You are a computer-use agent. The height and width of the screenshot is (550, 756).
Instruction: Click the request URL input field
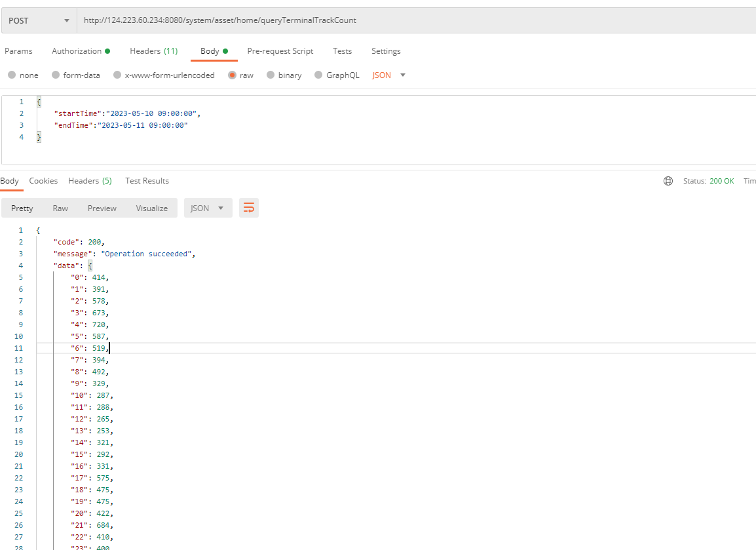(x=413, y=20)
